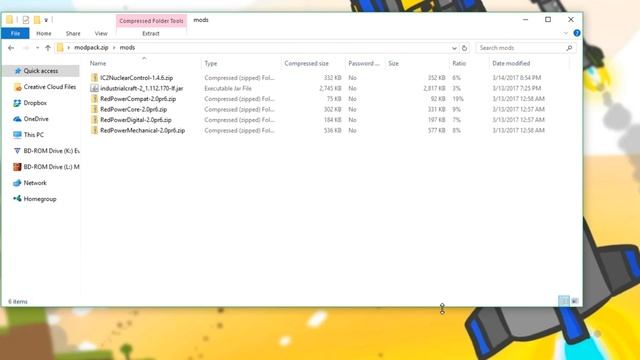Open the Help question mark icon
640x360 pixels.
(577, 33)
